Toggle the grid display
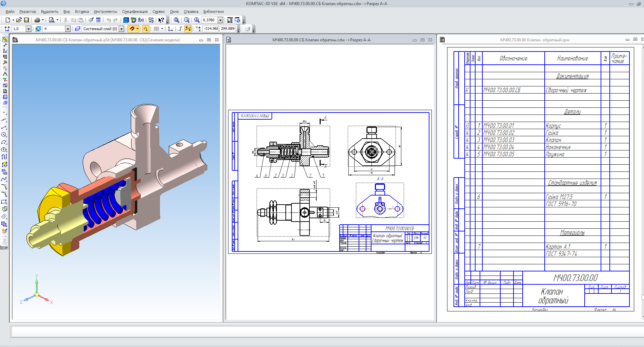644x347 pixels. pyautogui.click(x=156, y=29)
